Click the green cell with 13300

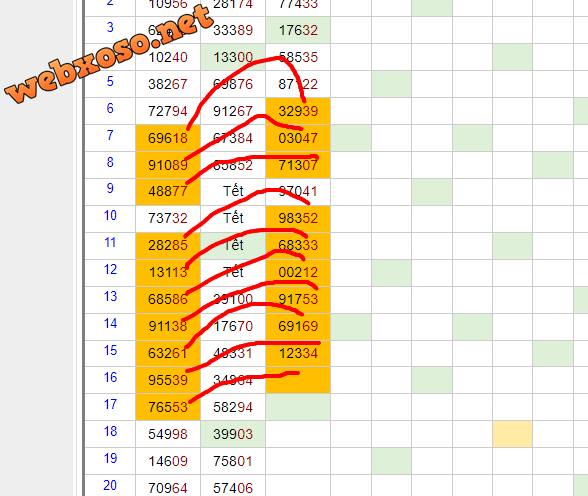[233, 57]
